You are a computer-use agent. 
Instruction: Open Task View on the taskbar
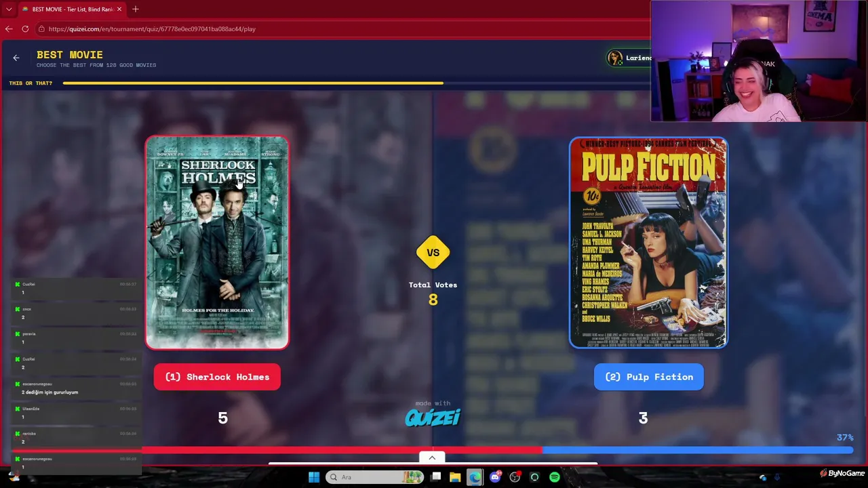pos(436,477)
